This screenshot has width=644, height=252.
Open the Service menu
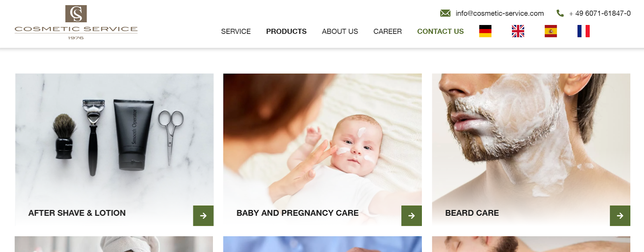[236, 31]
